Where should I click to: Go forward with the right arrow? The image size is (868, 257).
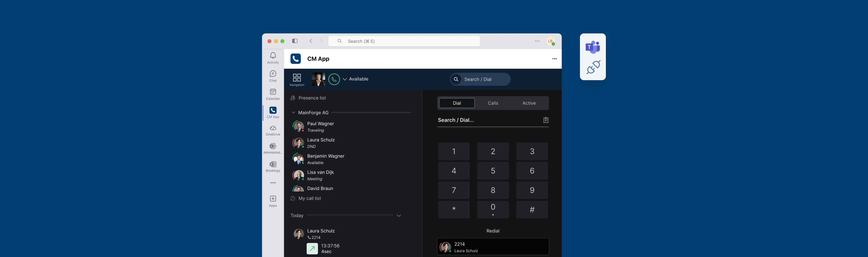click(321, 41)
